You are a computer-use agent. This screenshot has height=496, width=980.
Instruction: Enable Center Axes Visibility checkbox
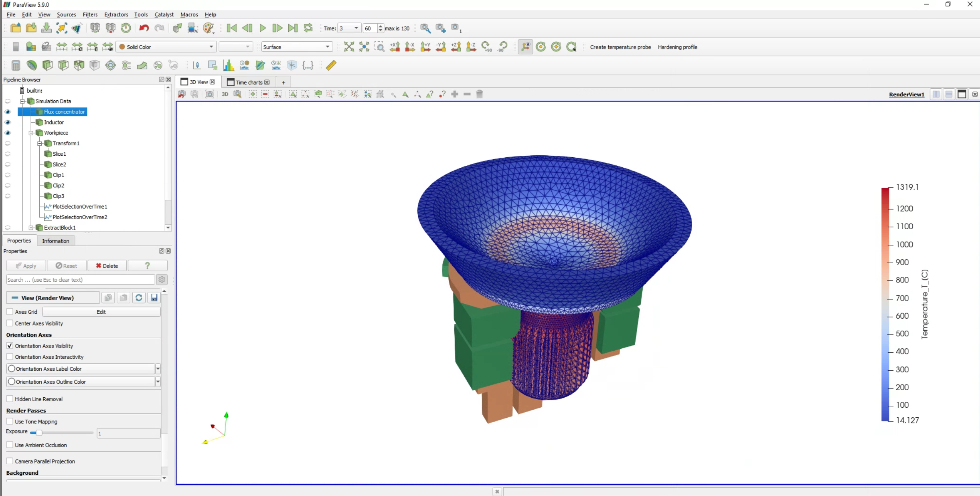10,323
